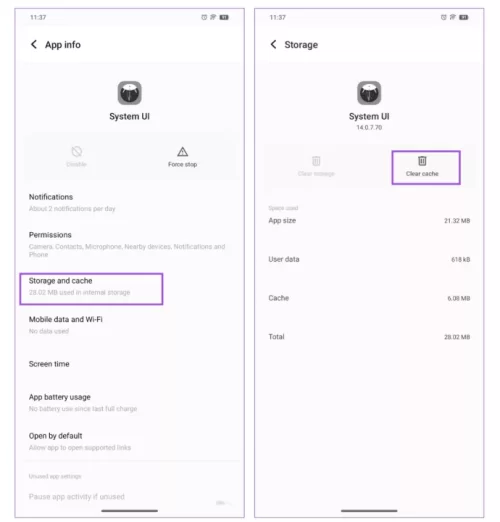Tap System UI app icon on Storage screen
Image resolution: width=500 pixels, height=522 pixels.
[369, 93]
